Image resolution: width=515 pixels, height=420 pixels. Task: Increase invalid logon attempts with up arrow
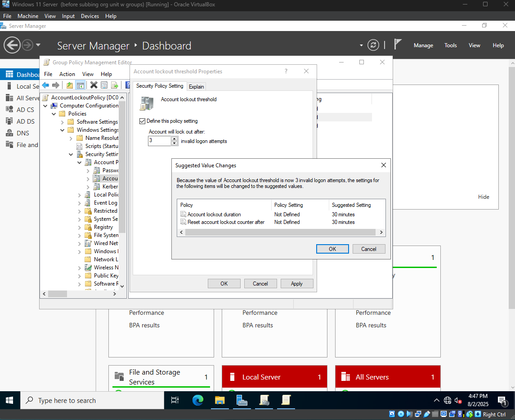(x=175, y=139)
